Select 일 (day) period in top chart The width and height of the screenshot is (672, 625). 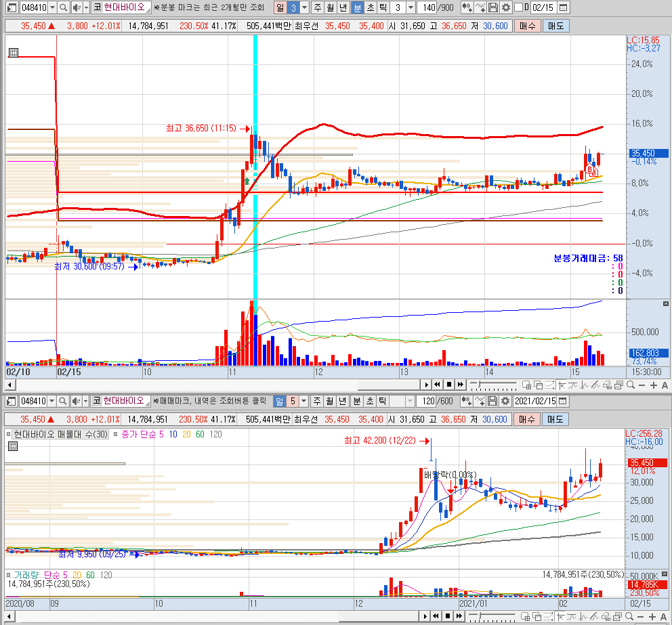coord(280,7)
